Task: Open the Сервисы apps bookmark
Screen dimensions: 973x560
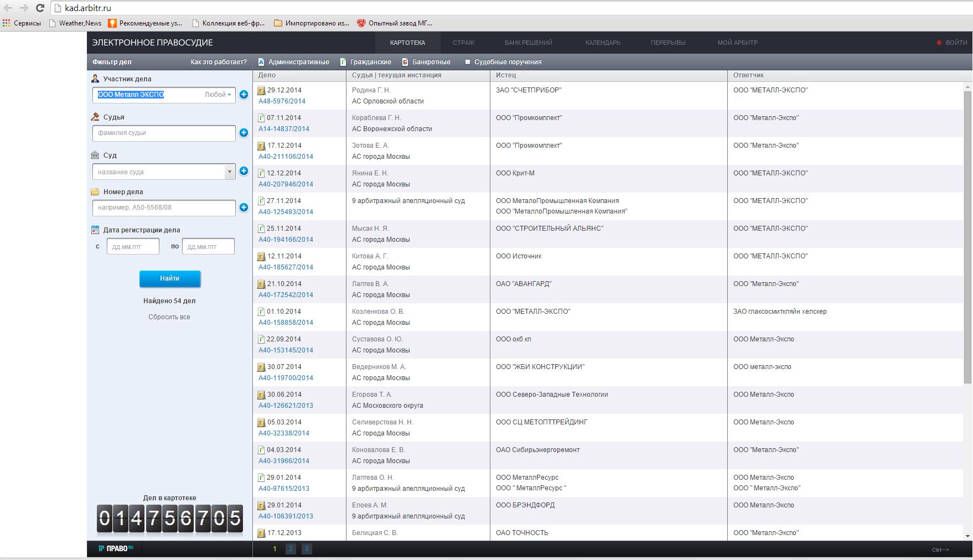Action: click(22, 23)
